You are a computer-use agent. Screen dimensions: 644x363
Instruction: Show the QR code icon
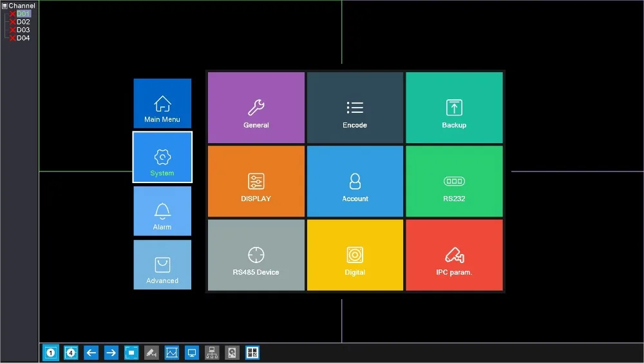pyautogui.click(x=252, y=353)
